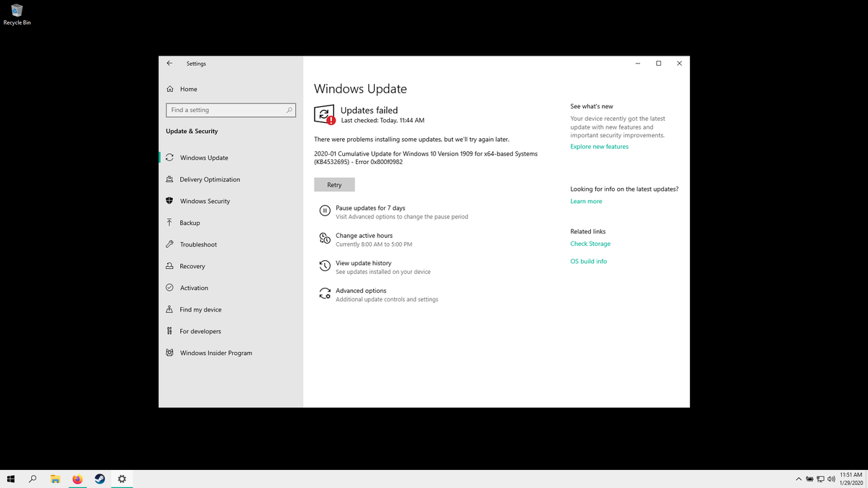Click the clock icon for active hours
Screen dimensions: 868x488
pyautogui.click(x=325, y=239)
